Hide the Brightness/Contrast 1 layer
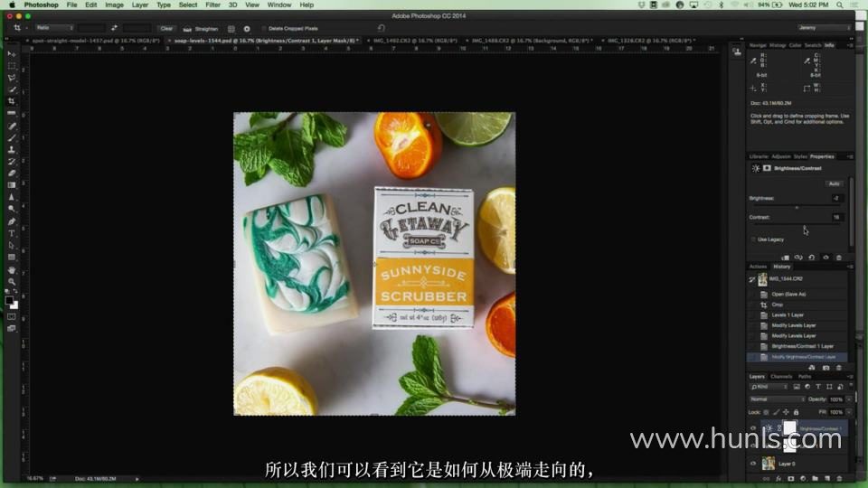 point(753,428)
